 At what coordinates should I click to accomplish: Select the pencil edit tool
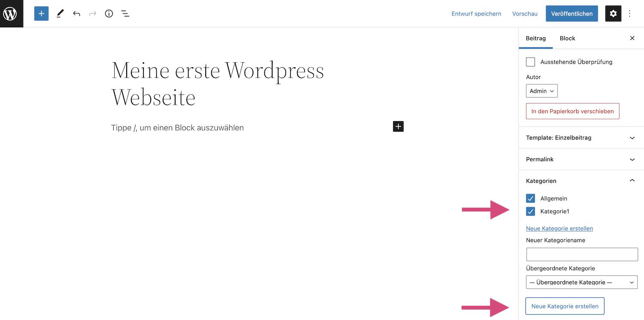(60, 14)
